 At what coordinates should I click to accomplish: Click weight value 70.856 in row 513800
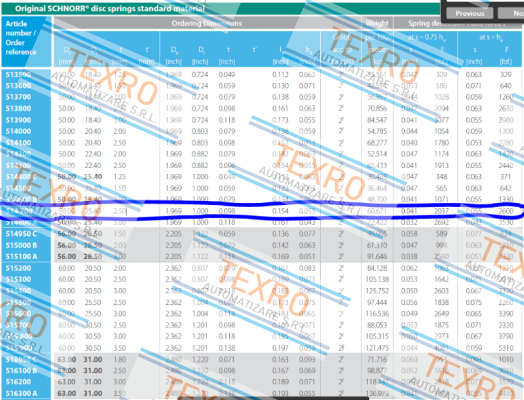pyautogui.click(x=377, y=109)
